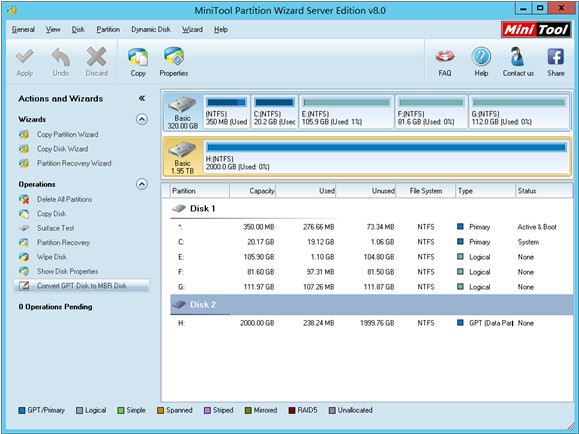
Task: Open the Help menu
Action: pyautogui.click(x=221, y=30)
